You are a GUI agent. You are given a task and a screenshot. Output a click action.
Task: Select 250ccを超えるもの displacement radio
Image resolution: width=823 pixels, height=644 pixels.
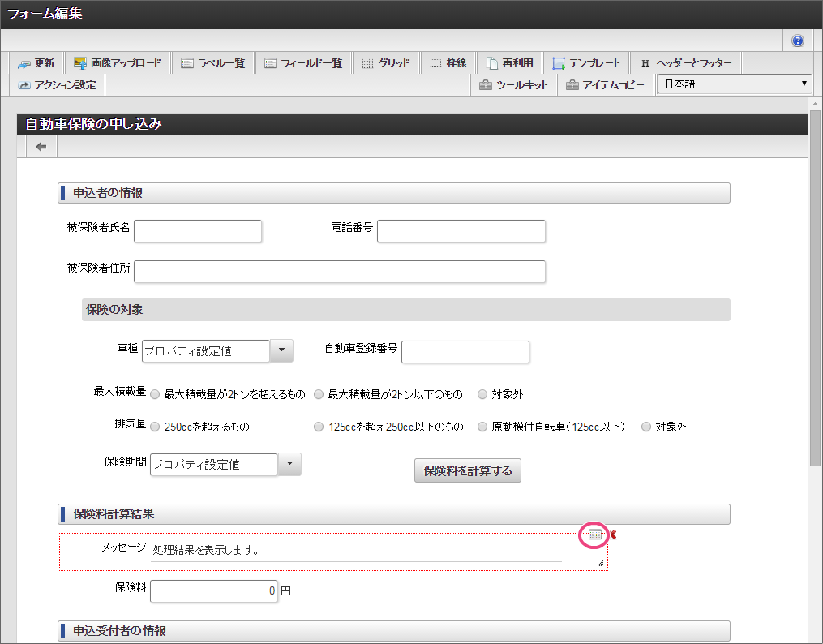pyautogui.click(x=155, y=427)
